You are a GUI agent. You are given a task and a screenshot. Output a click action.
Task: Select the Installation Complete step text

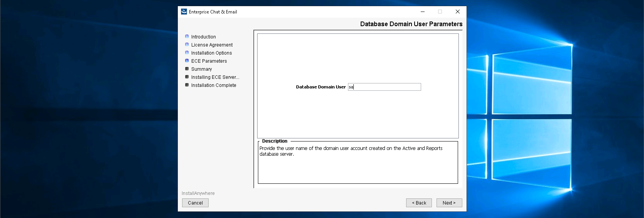point(214,85)
